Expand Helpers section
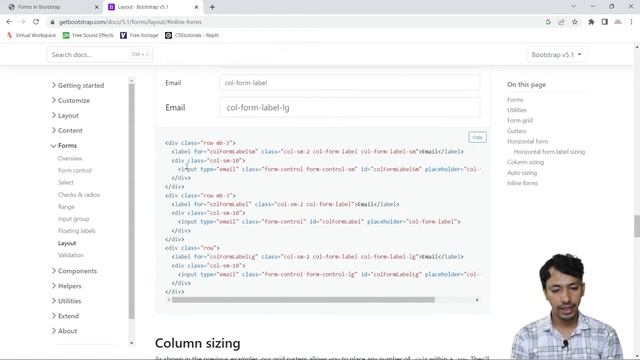The image size is (640, 360). pos(66,286)
